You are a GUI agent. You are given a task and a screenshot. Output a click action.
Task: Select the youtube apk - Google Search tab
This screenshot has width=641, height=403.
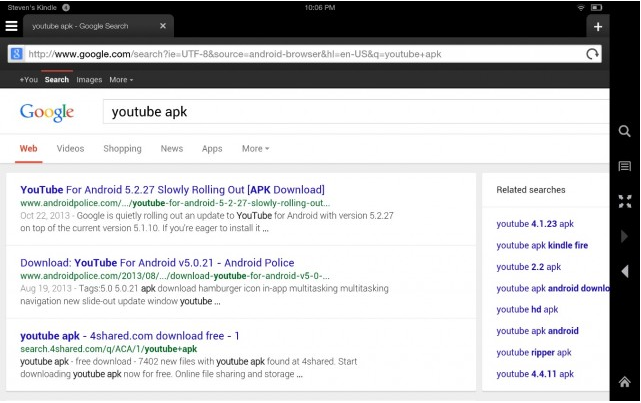pos(98,26)
